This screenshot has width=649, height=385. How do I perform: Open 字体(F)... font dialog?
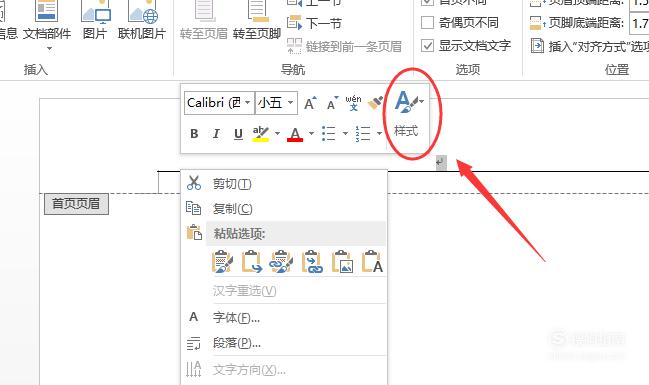(284, 318)
